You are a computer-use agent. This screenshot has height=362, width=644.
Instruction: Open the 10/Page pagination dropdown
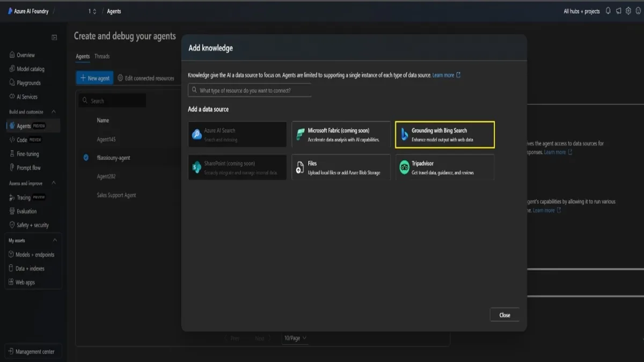pyautogui.click(x=295, y=338)
